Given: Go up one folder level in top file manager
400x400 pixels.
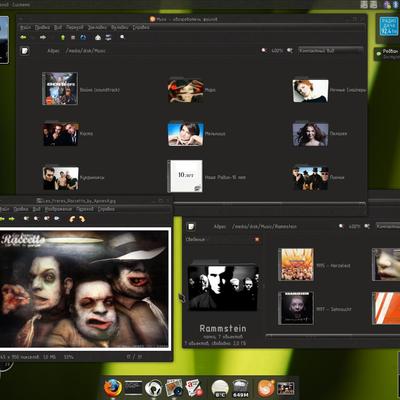Looking at the screenshot, I should point(62,37).
